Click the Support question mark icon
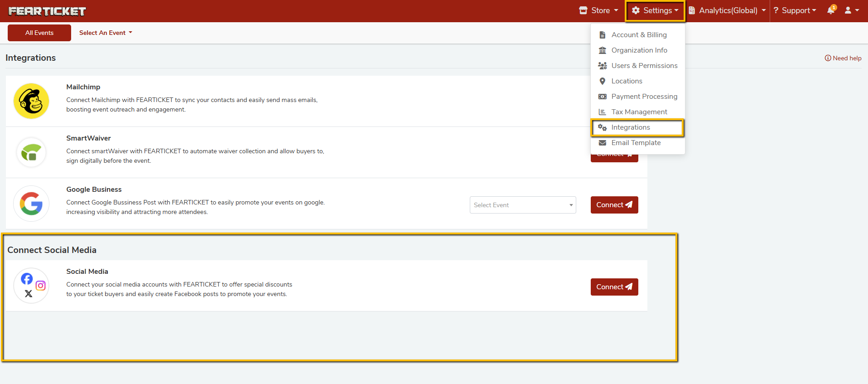 [x=776, y=10]
